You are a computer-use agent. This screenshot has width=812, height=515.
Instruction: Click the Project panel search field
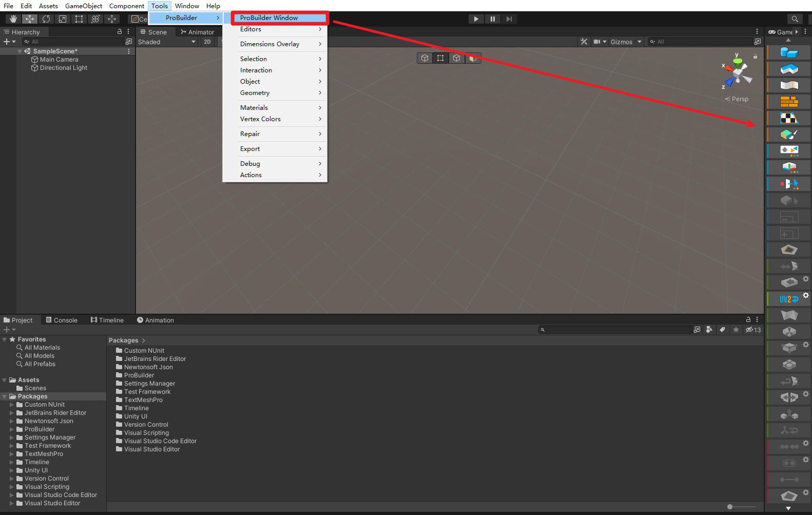pyautogui.click(x=616, y=330)
